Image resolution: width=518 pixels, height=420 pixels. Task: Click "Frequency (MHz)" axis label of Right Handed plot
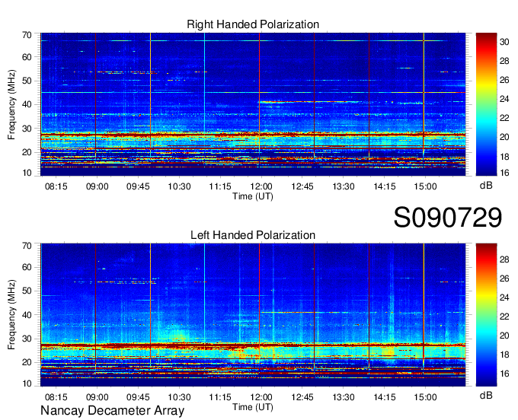point(11,104)
